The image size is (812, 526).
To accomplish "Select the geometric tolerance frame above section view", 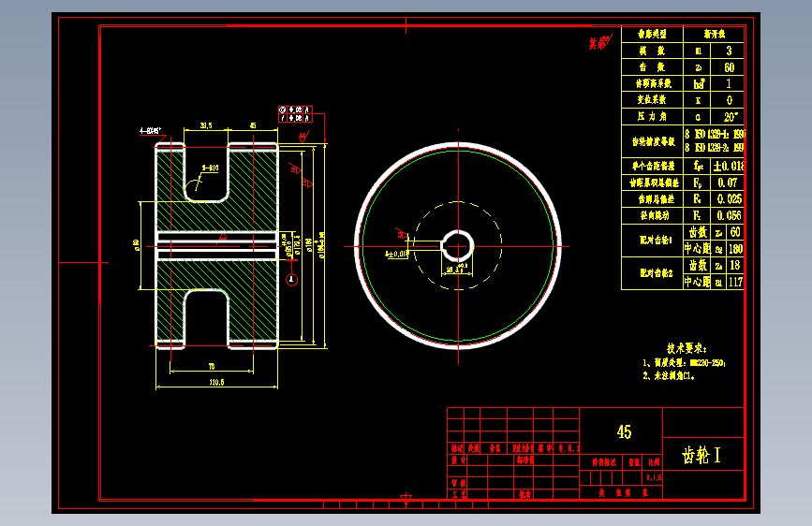I will tap(295, 114).
